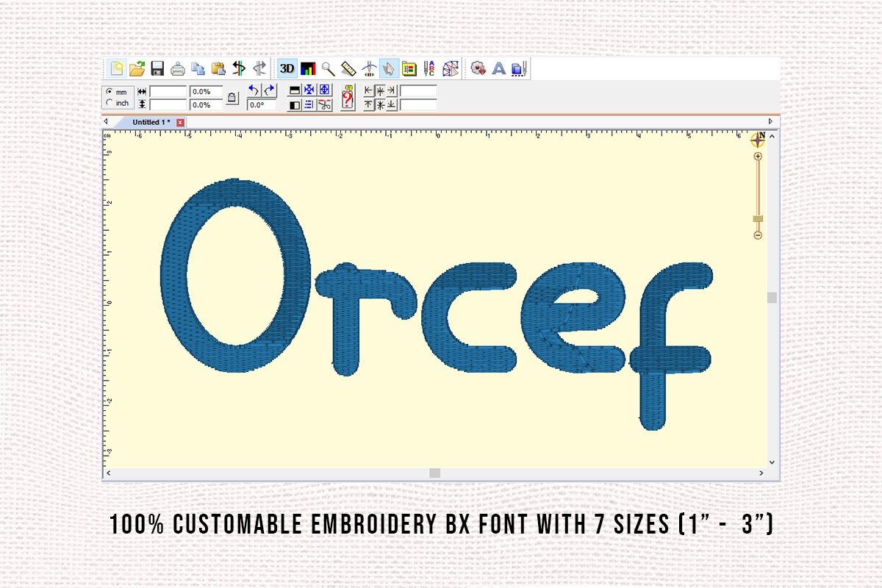This screenshot has height=588, width=882.
Task: Enable 3D view mode
Action: click(286, 68)
